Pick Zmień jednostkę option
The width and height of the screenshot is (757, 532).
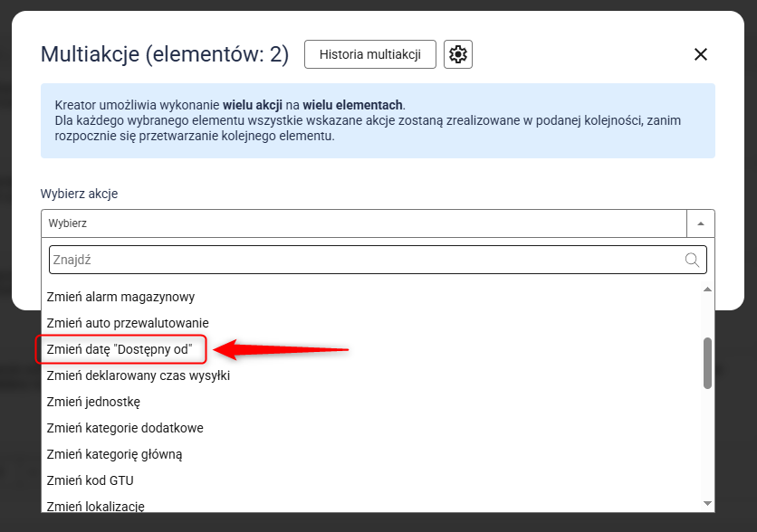click(x=93, y=402)
